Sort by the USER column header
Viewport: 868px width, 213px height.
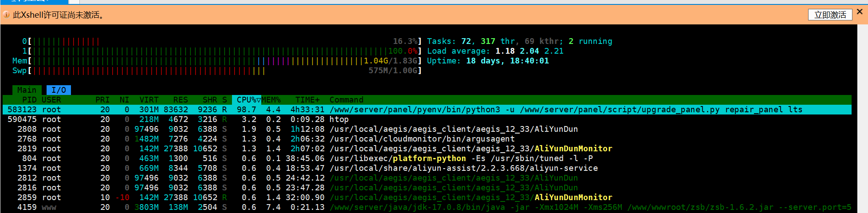[51, 100]
